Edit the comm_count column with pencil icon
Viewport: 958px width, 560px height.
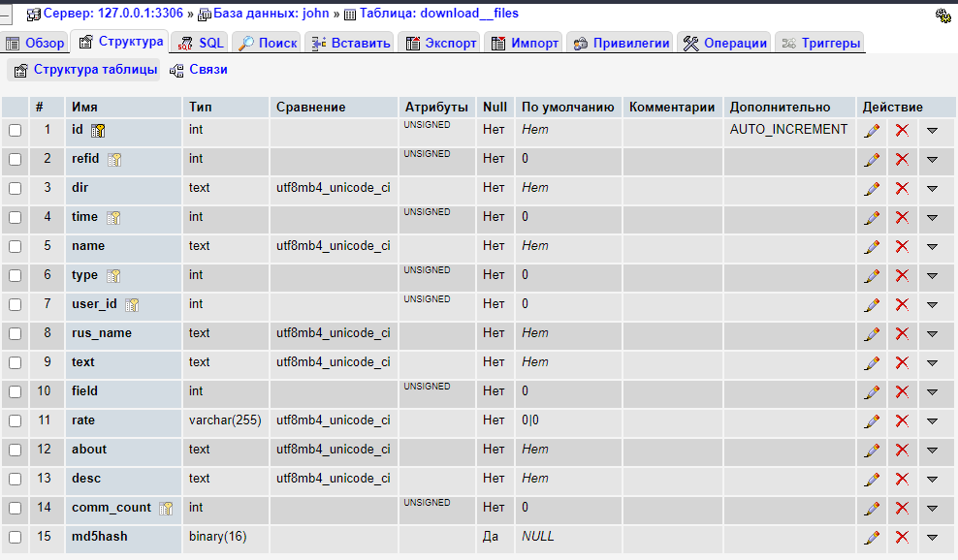(872, 508)
